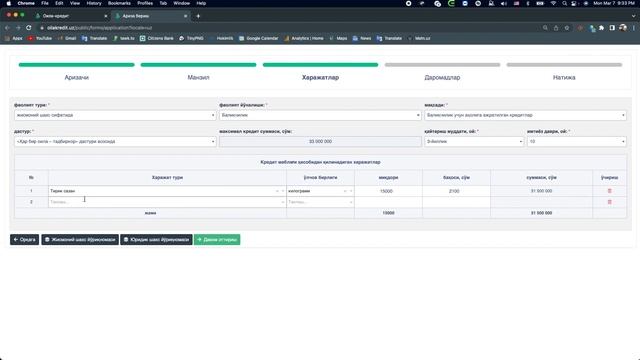The image size is (640, 360).
Task: Open expense type dropdown in row 1
Action: tap(167, 191)
